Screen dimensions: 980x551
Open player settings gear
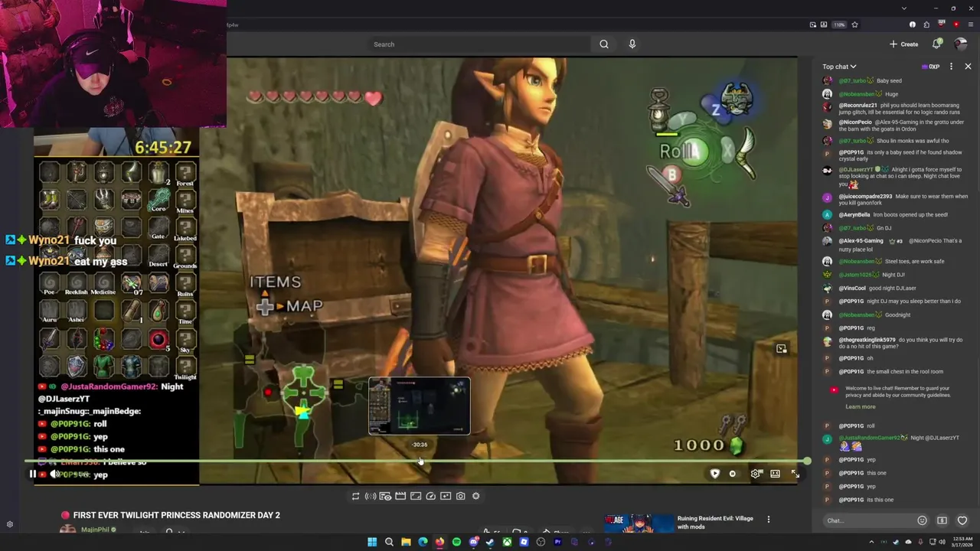pos(756,474)
